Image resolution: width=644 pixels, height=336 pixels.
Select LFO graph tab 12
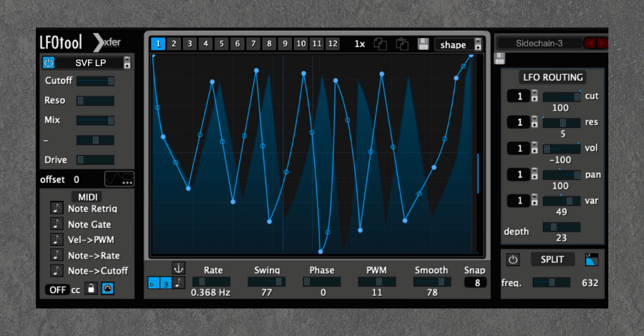click(333, 44)
